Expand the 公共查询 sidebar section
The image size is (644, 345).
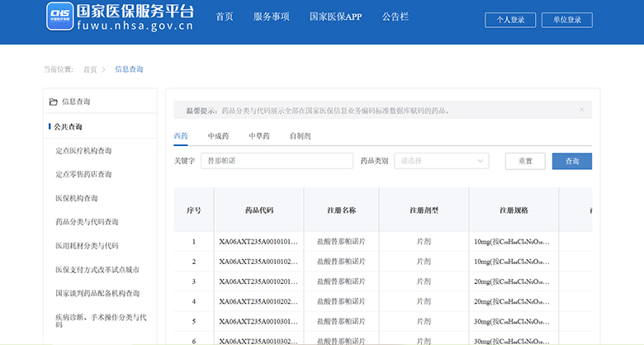point(69,127)
